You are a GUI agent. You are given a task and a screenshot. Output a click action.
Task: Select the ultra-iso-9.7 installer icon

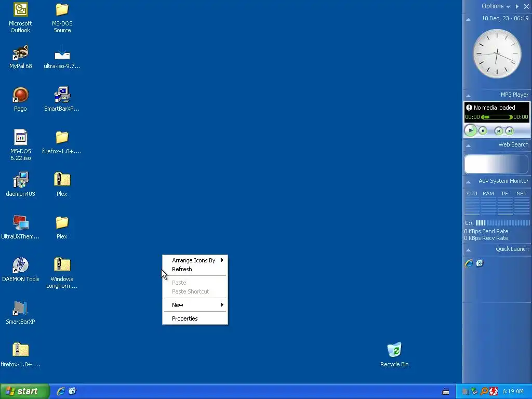click(x=62, y=52)
